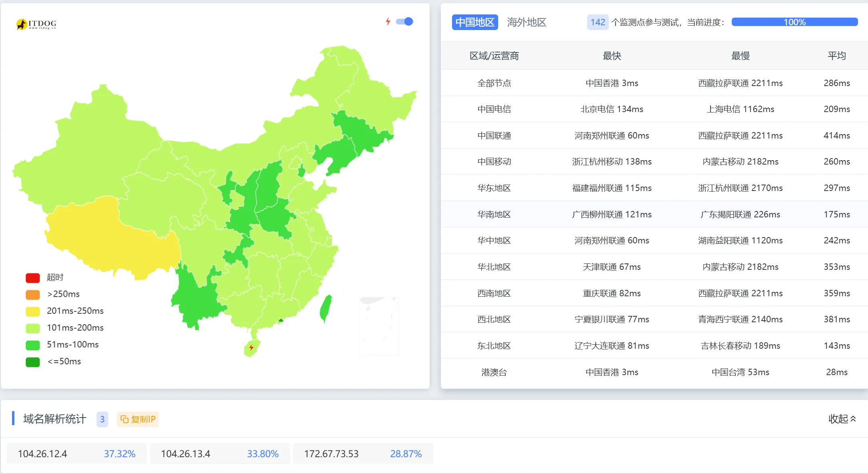Click the copy icon in 复制IP button
Screen dimensions: 868x474
pos(125,419)
